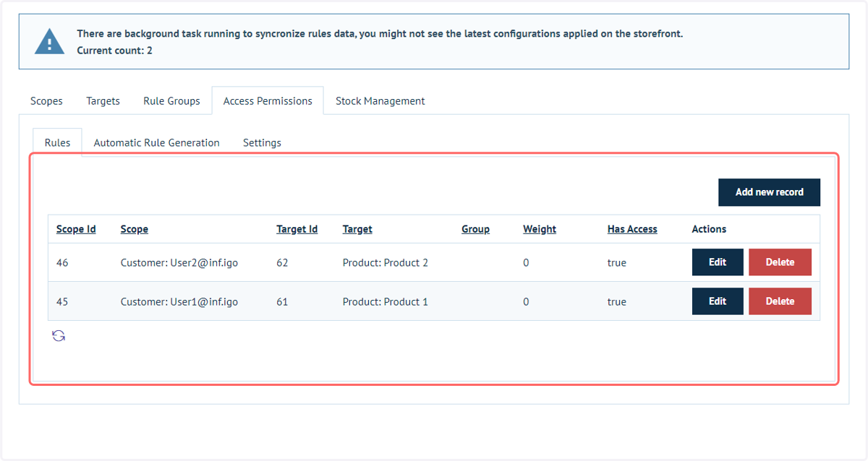Click target id value 61

(x=282, y=302)
